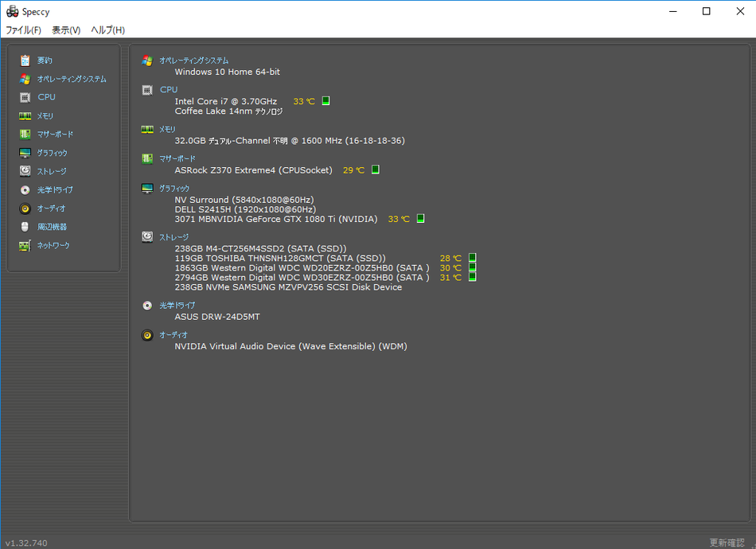Open the 表示(V) menu
The height and width of the screenshot is (549, 756).
pos(66,30)
